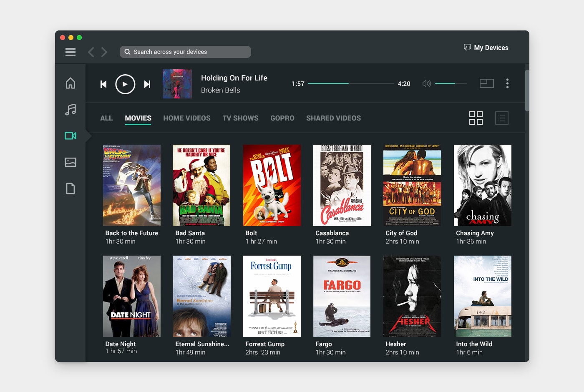The height and width of the screenshot is (392, 584).
Task: Open the My Devices selector
Action: click(486, 48)
